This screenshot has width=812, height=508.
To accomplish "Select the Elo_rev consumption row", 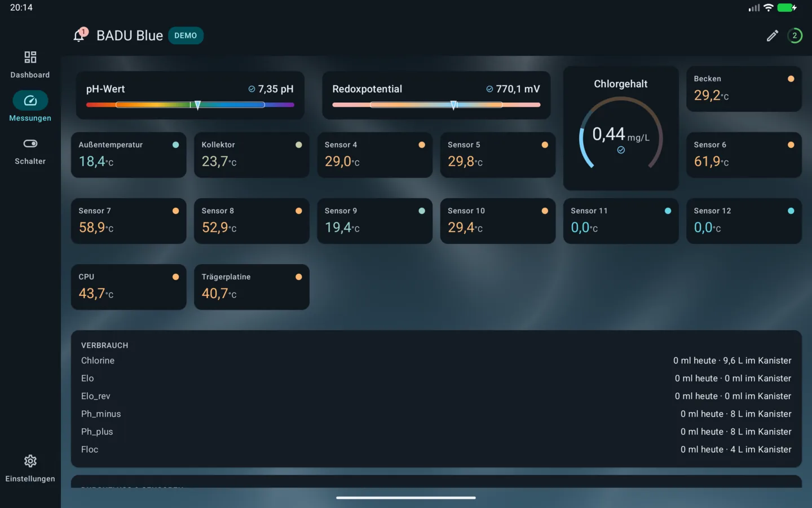I will (436, 396).
